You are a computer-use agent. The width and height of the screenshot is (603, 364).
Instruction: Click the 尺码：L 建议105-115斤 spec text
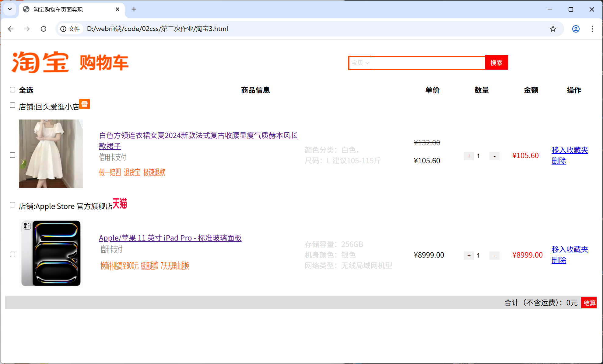[x=343, y=161]
